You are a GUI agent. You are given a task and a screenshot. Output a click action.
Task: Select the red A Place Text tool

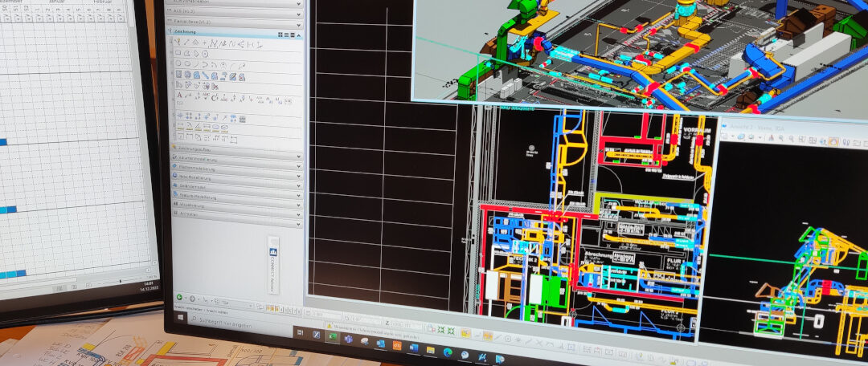coord(179,95)
